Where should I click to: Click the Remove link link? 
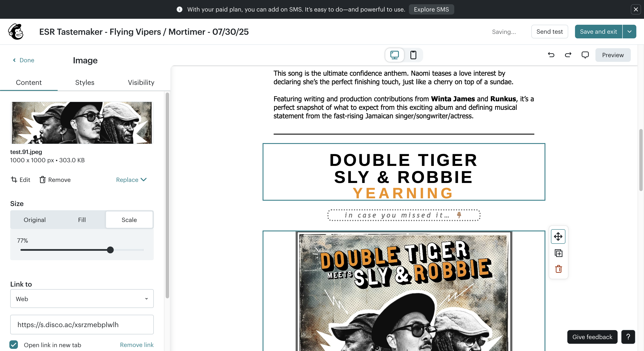[137, 345]
